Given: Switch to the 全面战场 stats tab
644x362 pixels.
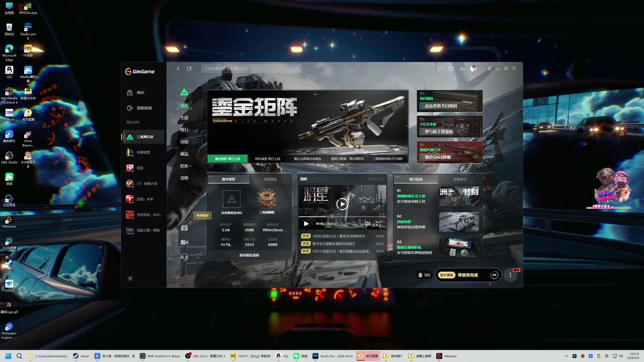Looking at the screenshot, I should tap(270, 179).
